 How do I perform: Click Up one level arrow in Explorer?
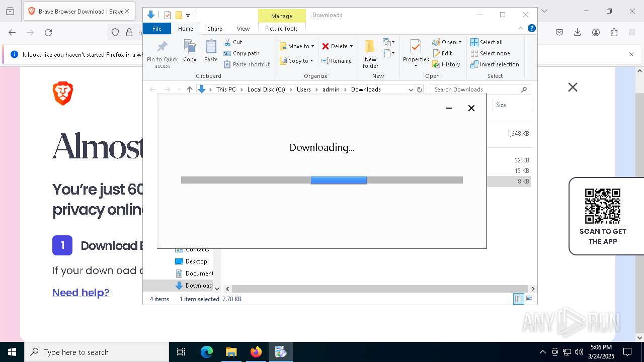[190, 89]
